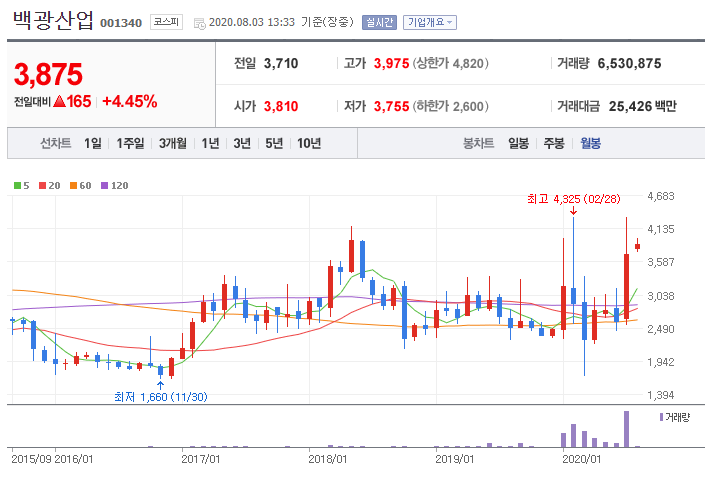705x481 pixels.
Task: Click the 최저 1,660 (11/30) marker
Action: [x=161, y=397]
